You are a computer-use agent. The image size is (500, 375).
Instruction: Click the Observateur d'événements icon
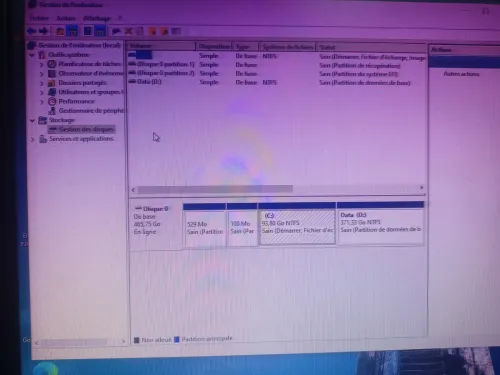click(52, 73)
